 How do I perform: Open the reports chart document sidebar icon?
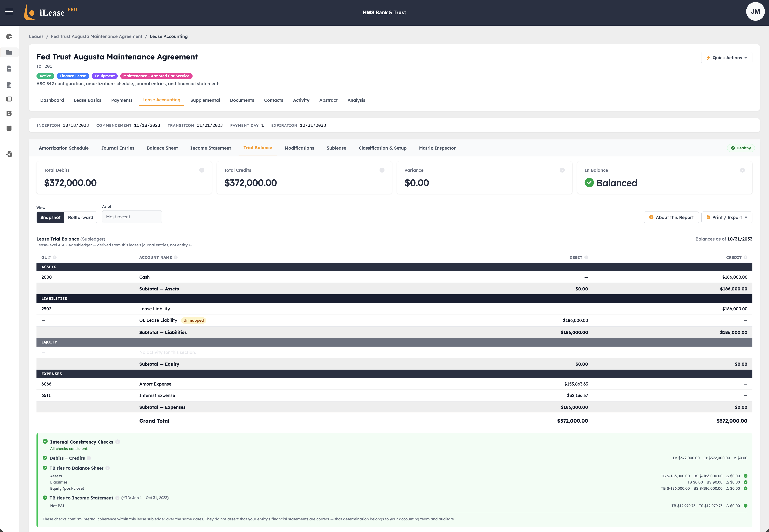(9, 85)
